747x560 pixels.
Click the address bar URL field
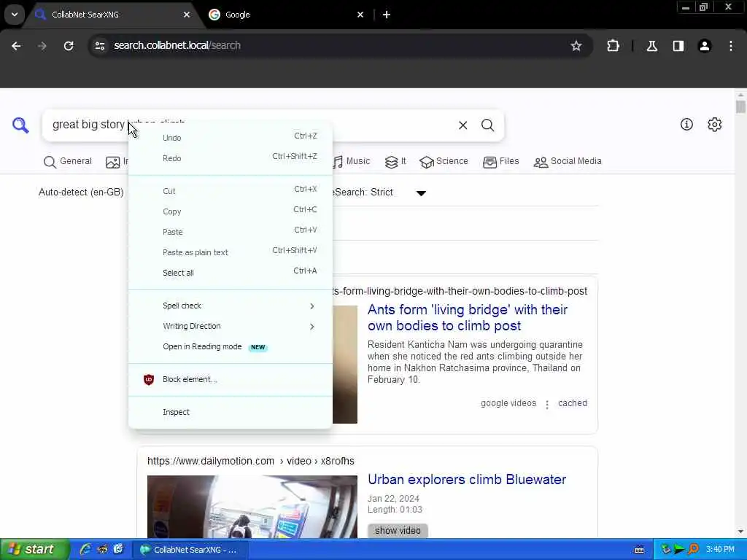pos(333,46)
